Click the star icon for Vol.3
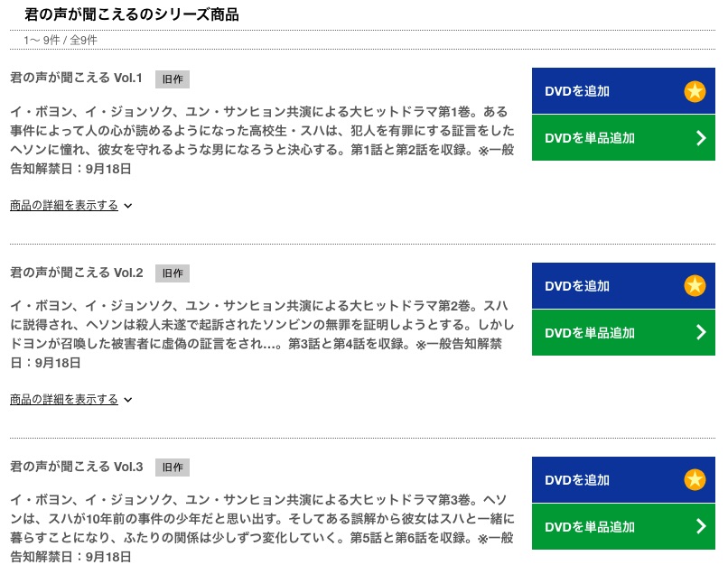728x574 pixels. (x=695, y=479)
